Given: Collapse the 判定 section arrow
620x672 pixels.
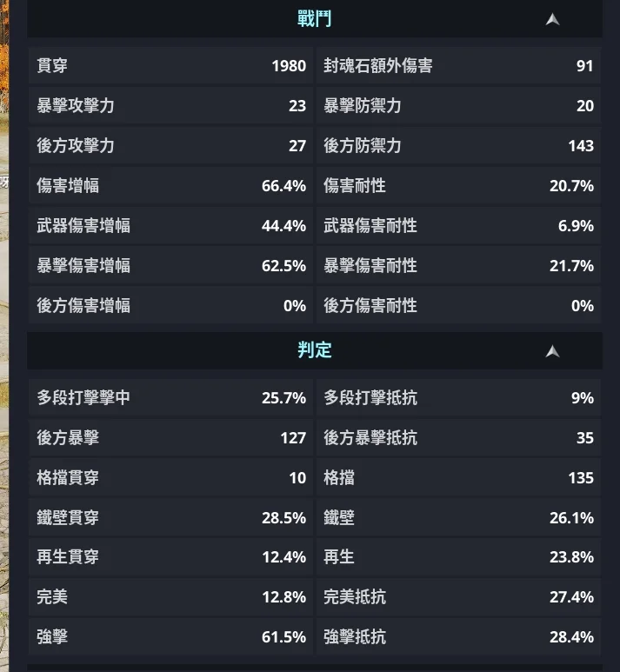Looking at the screenshot, I should click(x=552, y=351).
